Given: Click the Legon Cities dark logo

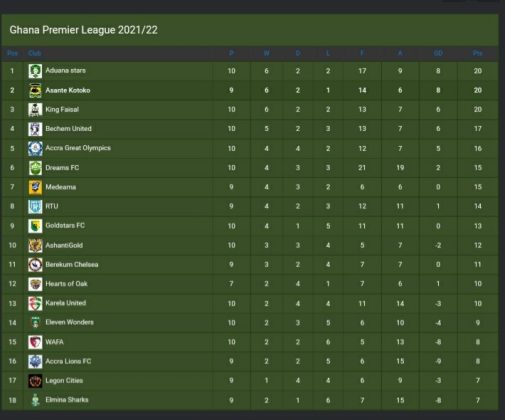Looking at the screenshot, I should [35, 381].
